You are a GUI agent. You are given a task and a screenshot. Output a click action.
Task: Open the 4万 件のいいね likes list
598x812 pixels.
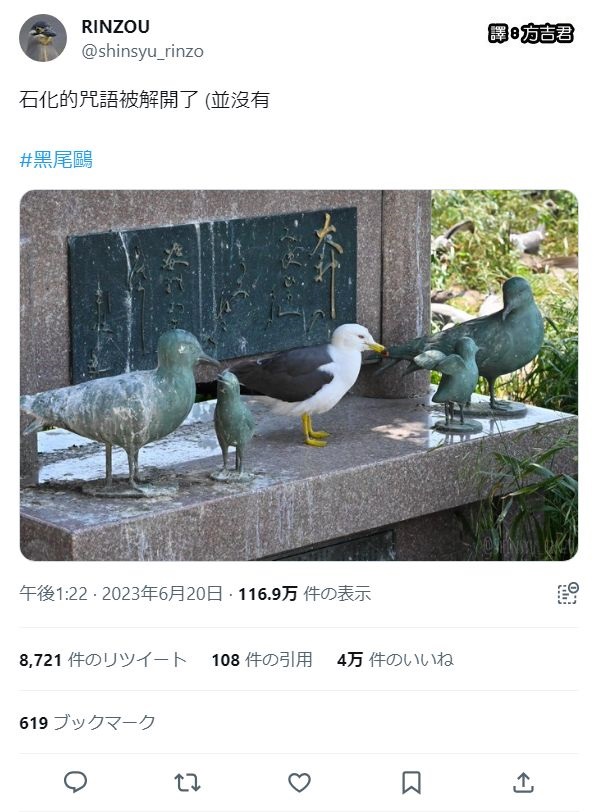[395, 660]
